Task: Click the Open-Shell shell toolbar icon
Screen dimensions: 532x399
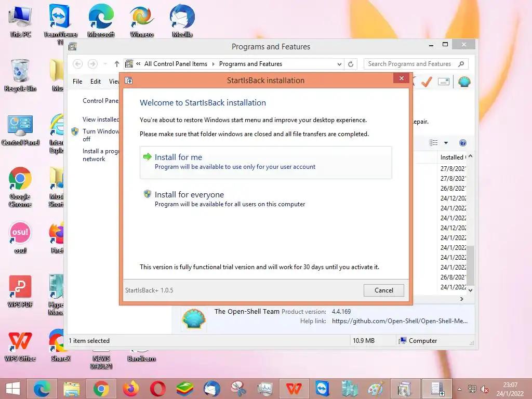Action: [x=464, y=82]
